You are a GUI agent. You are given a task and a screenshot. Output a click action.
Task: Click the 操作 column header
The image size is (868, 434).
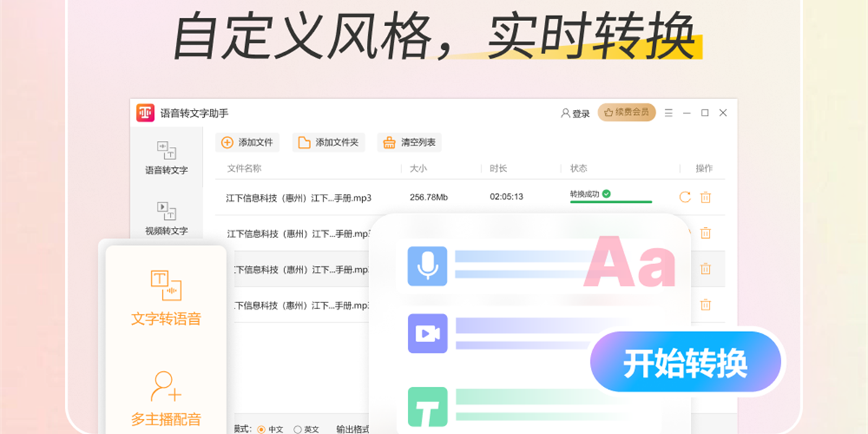click(x=704, y=169)
